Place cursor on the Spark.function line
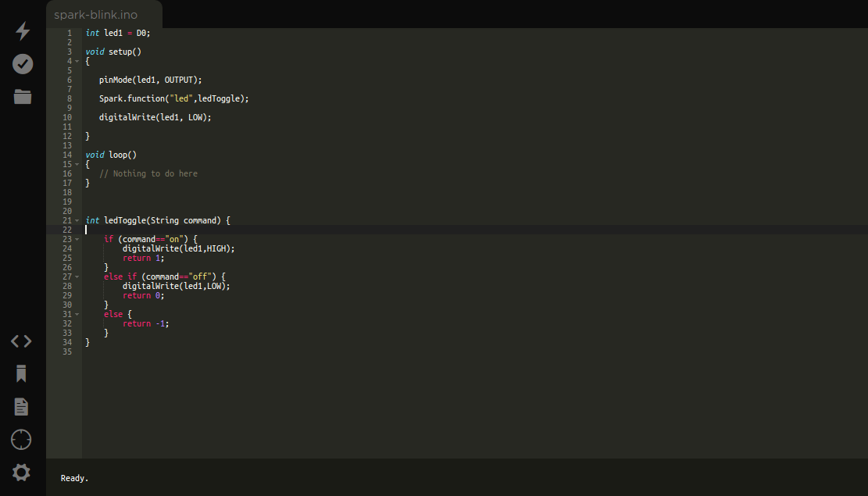This screenshot has width=868, height=496. point(173,98)
